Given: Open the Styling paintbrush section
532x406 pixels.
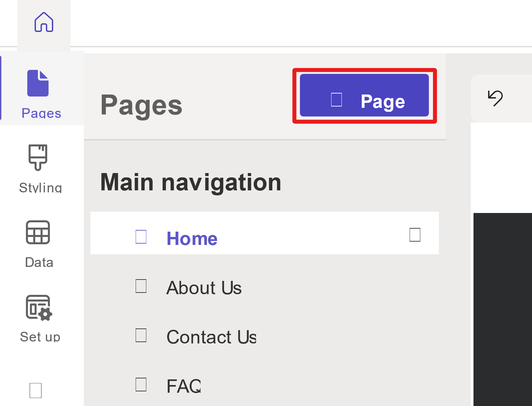Looking at the screenshot, I should point(40,169).
